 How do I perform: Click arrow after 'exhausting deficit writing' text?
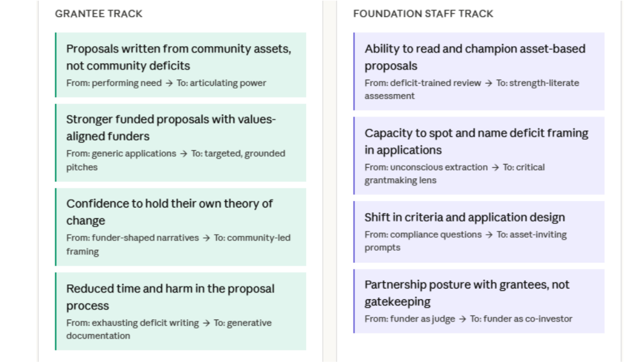(x=206, y=323)
